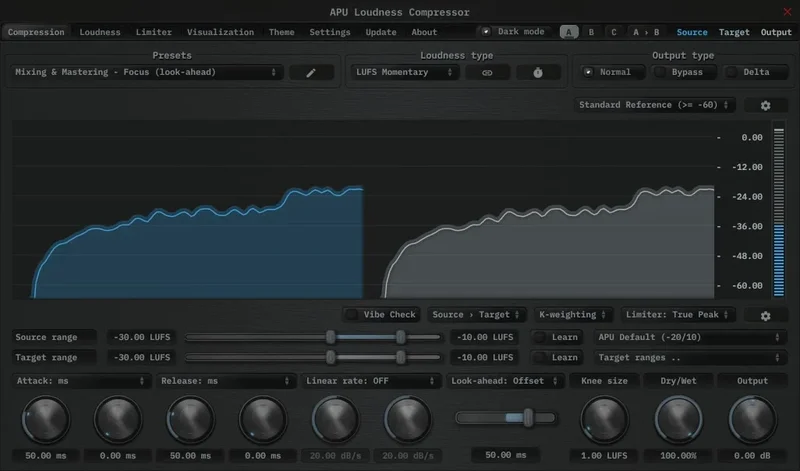The width and height of the screenshot is (800, 471).
Task: Click the second Release knob showing 0.00 ms
Action: pyautogui.click(x=263, y=420)
